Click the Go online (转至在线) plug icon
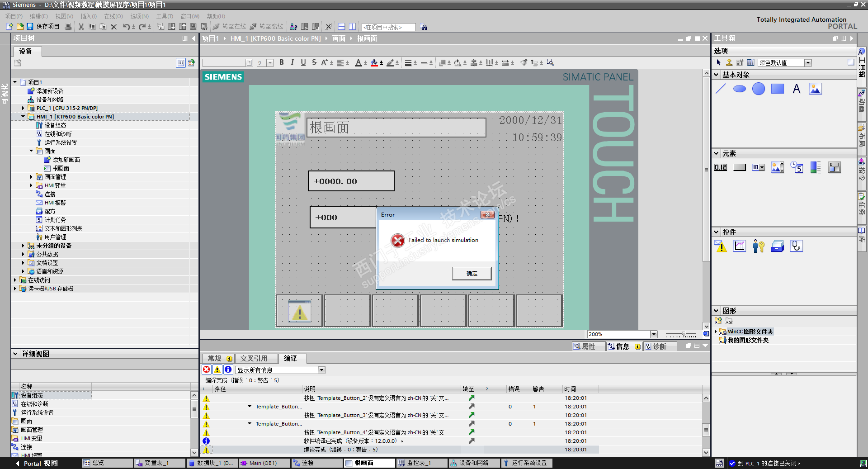 [x=216, y=27]
